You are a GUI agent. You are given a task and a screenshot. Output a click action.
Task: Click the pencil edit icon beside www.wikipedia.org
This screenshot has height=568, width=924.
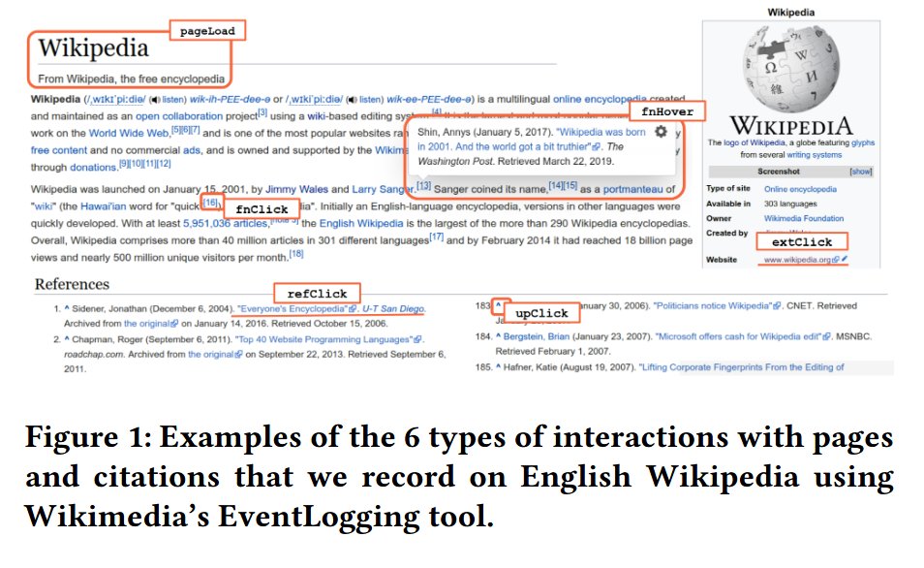click(x=845, y=259)
